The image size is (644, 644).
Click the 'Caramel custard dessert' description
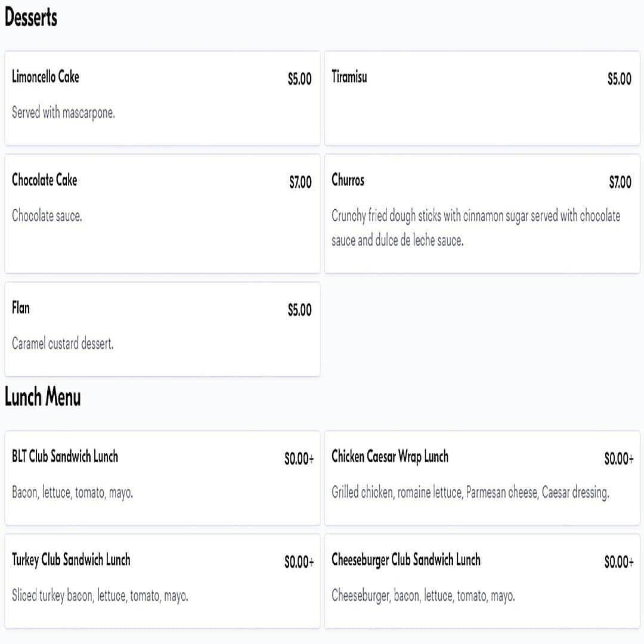(63, 344)
